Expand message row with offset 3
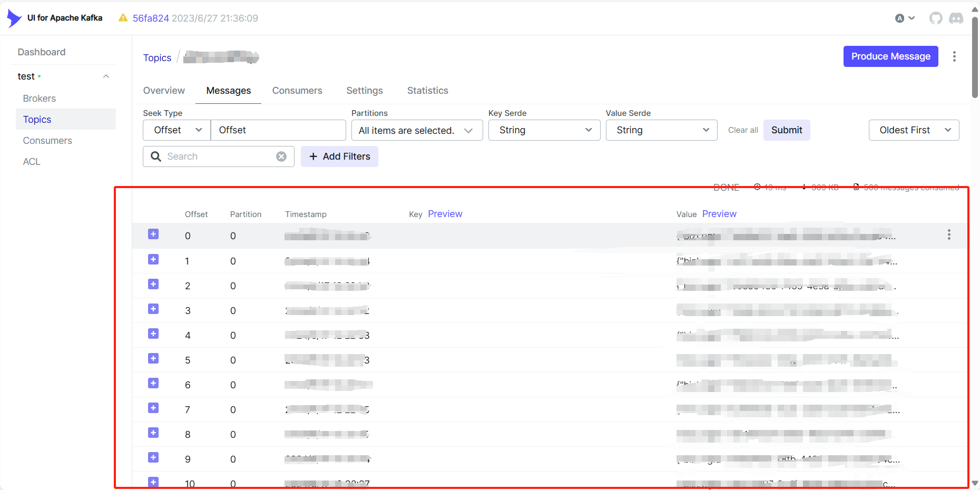The height and width of the screenshot is (490, 980). [x=153, y=309]
